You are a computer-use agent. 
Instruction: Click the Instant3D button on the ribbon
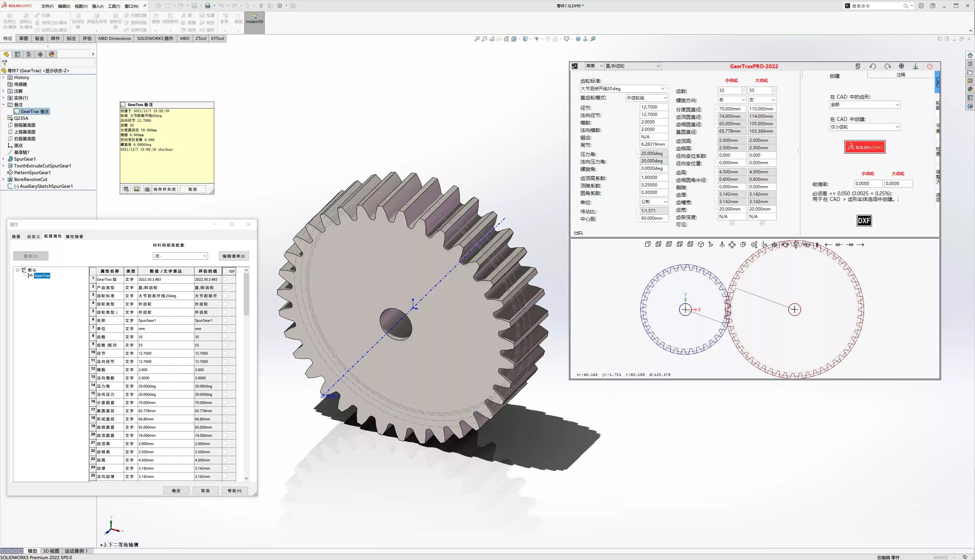(254, 22)
